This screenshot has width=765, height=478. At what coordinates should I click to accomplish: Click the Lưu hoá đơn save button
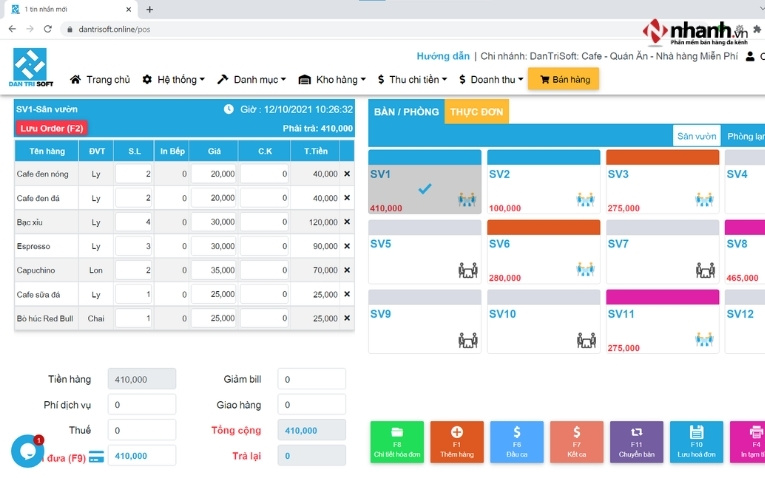tap(696, 441)
